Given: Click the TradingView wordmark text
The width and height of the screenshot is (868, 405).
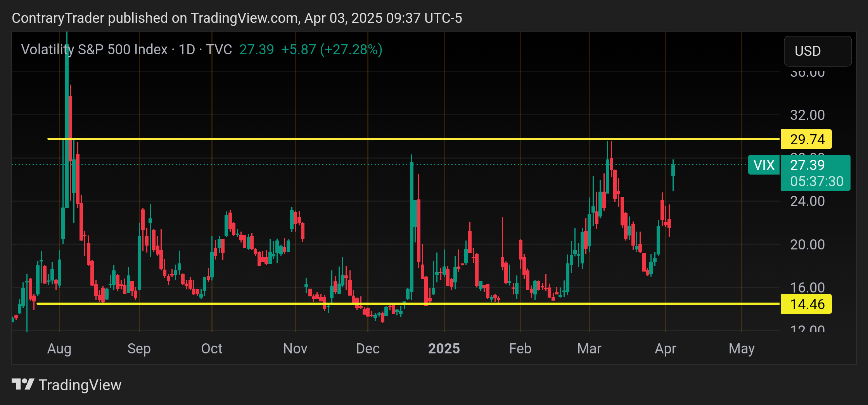Looking at the screenshot, I should point(80,385).
